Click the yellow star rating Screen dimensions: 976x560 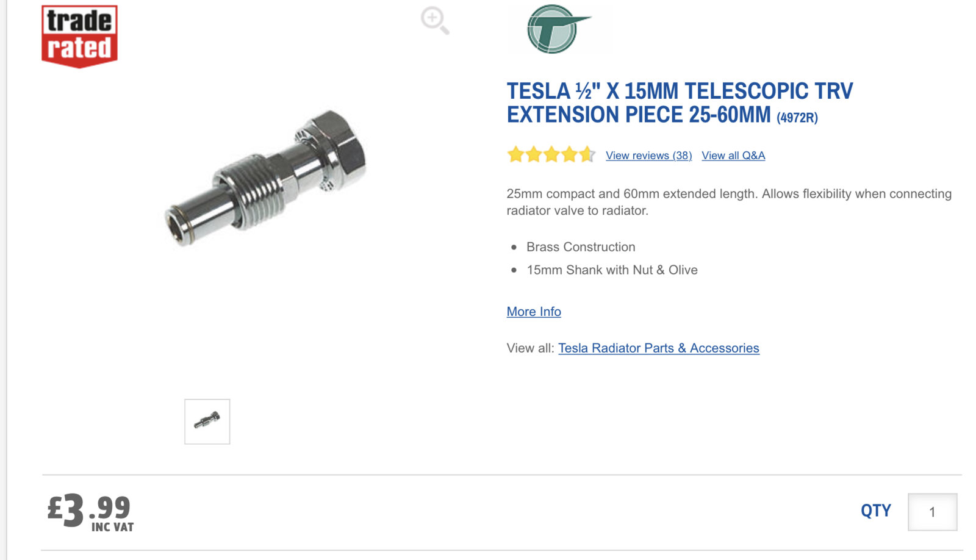pos(551,155)
